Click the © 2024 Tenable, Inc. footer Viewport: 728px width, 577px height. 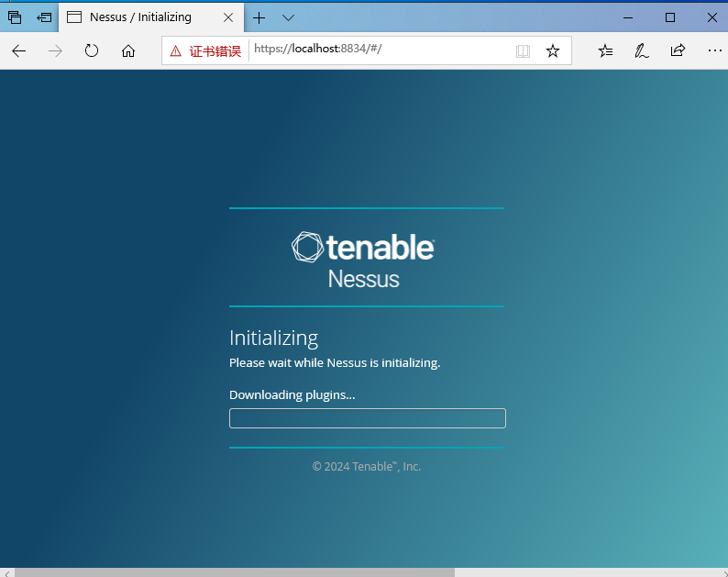pos(367,466)
